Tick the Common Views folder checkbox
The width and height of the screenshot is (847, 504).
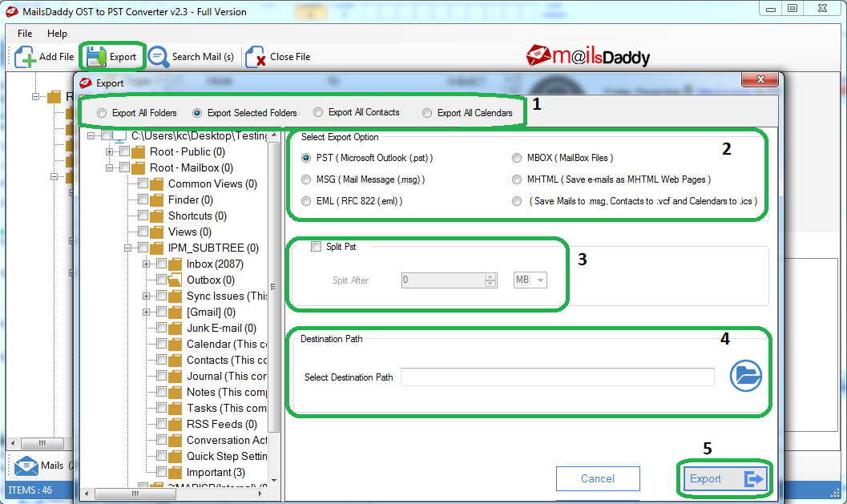143,183
